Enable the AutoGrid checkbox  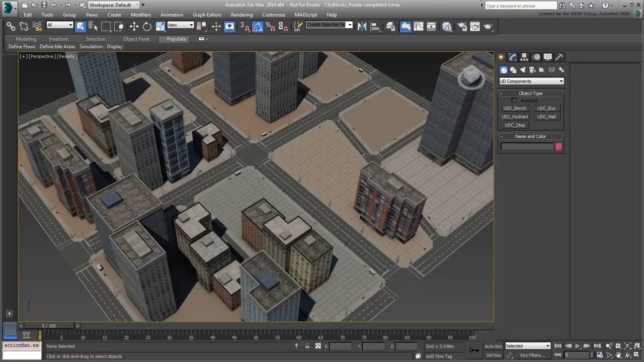coord(514,101)
